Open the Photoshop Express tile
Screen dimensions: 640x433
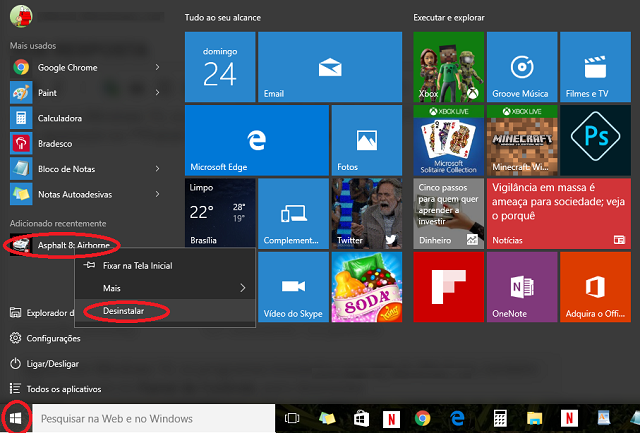[x=596, y=140]
